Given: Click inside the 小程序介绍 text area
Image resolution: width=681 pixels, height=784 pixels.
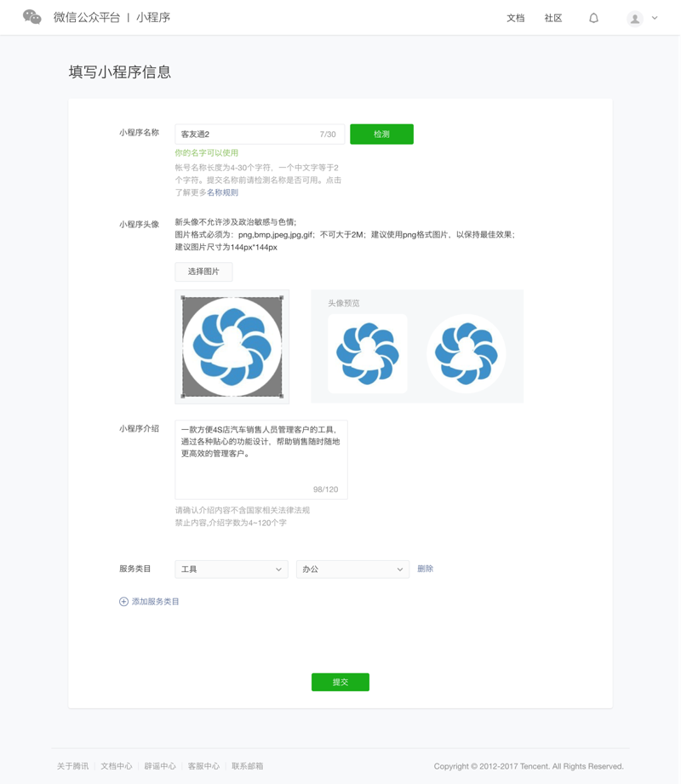Looking at the screenshot, I should coord(261,460).
